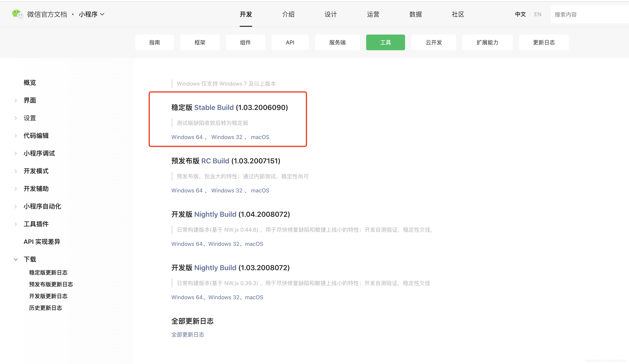This screenshot has height=364, width=629.
Task: Download RC Build Windows 64
Action: pyautogui.click(x=187, y=190)
